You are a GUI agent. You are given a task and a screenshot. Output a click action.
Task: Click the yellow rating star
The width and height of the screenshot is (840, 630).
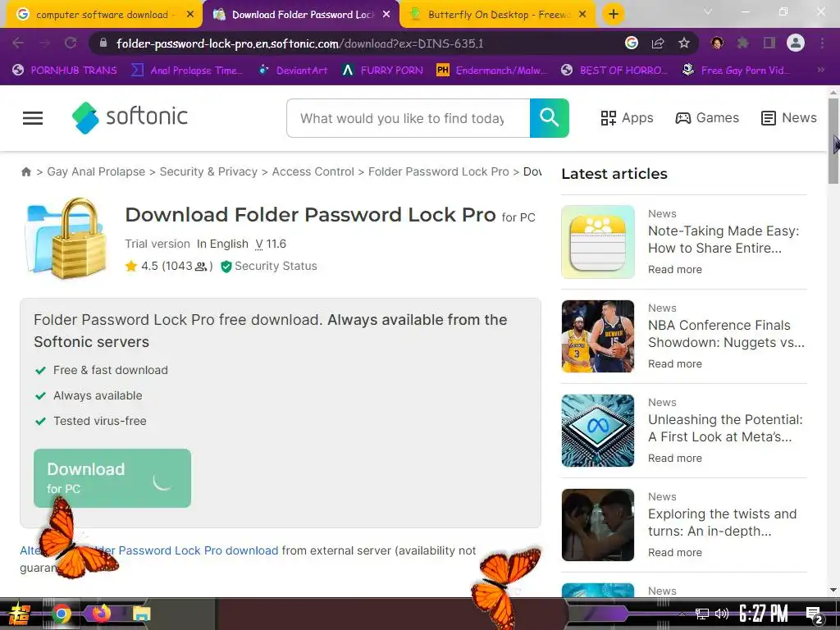click(x=130, y=267)
